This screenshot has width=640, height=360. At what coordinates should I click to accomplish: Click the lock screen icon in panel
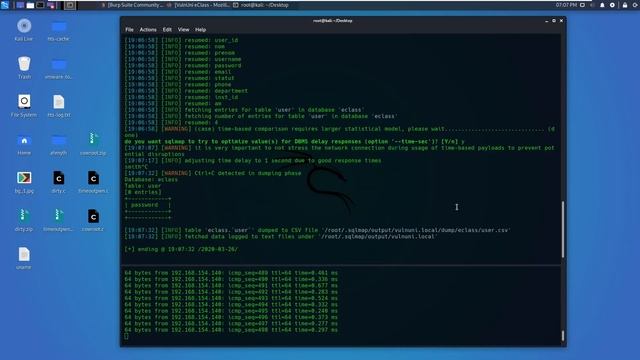[625, 5]
